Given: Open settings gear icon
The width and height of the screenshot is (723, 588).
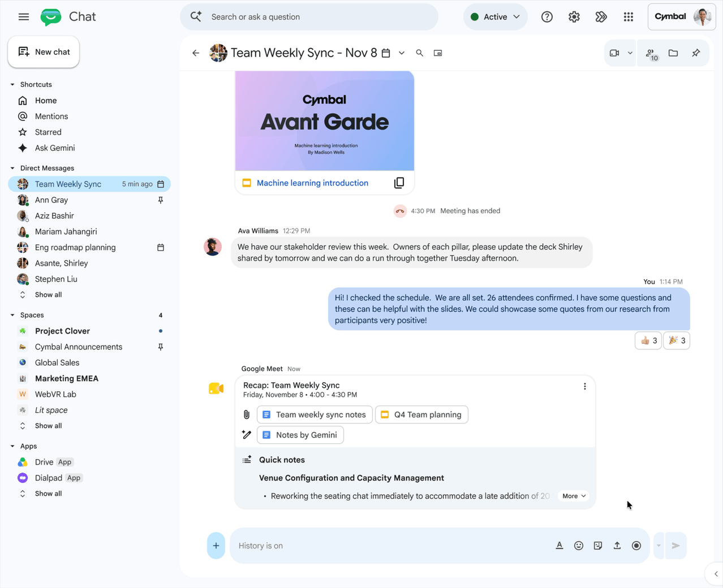Looking at the screenshot, I should pyautogui.click(x=574, y=17).
